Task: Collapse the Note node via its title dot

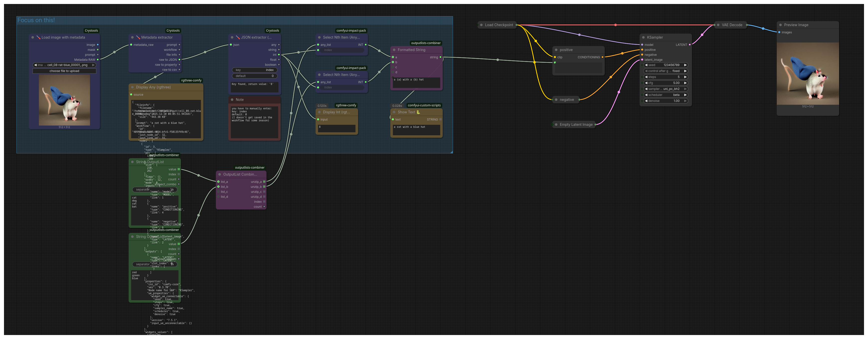Action: pyautogui.click(x=232, y=100)
